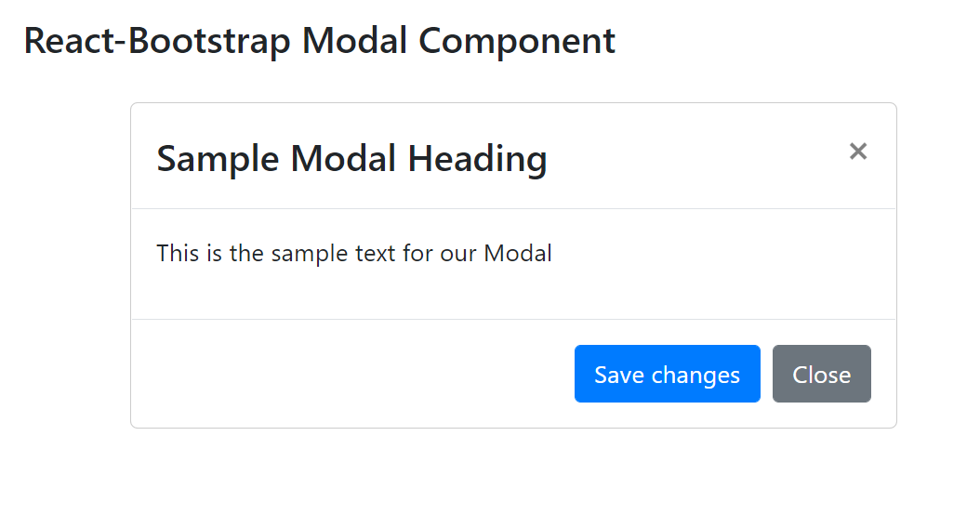This screenshot has height=515, width=980.
Task: Click the blue Save changes button
Action: click(x=667, y=374)
